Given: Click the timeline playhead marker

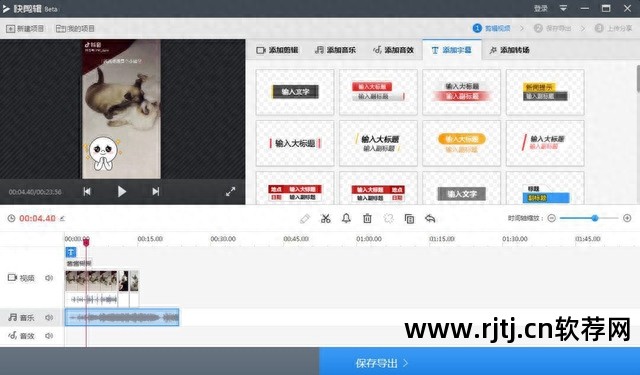Looking at the screenshot, I should pyautogui.click(x=86, y=242).
